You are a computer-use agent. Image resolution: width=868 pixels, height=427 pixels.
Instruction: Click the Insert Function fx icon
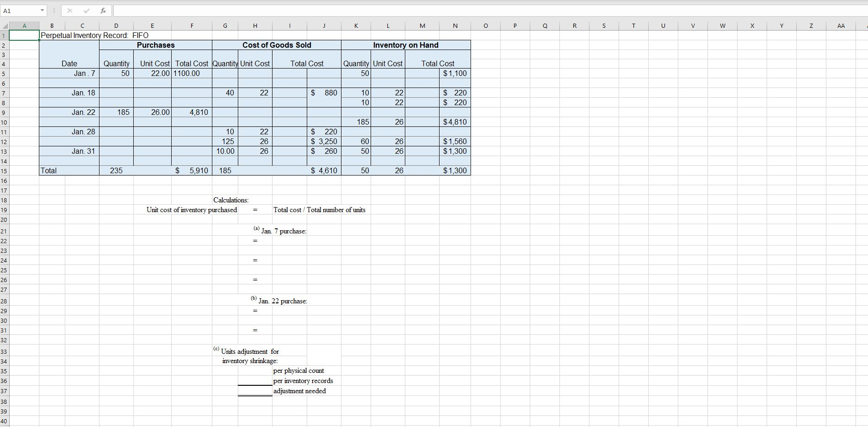click(103, 10)
